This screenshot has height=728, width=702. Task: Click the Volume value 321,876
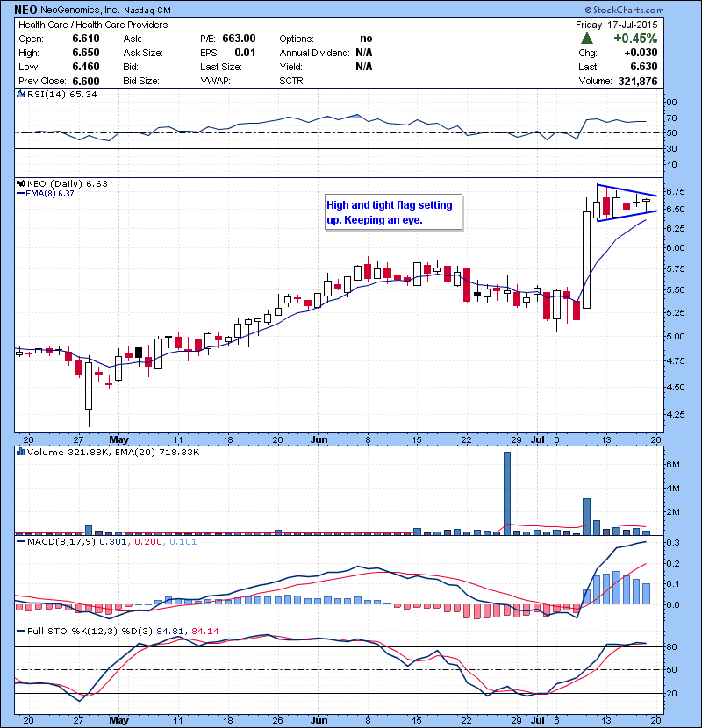click(638, 81)
